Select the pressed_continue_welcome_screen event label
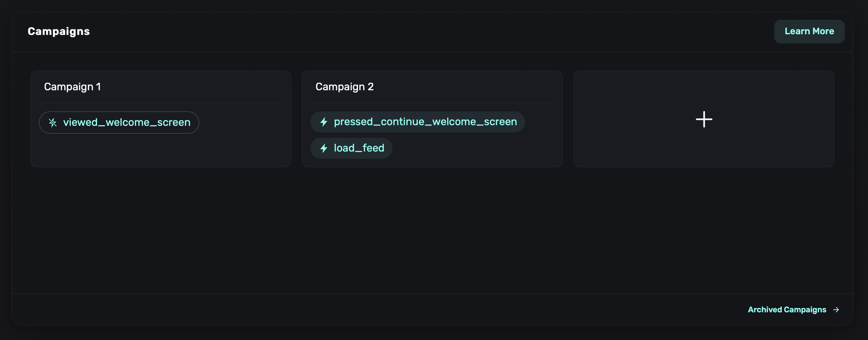Image resolution: width=868 pixels, height=340 pixels. [x=425, y=122]
